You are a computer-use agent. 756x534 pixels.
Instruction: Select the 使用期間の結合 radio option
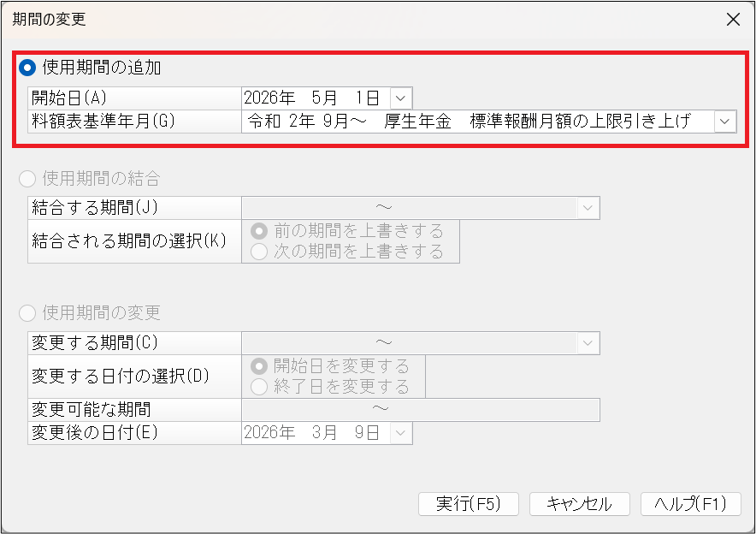click(27, 179)
